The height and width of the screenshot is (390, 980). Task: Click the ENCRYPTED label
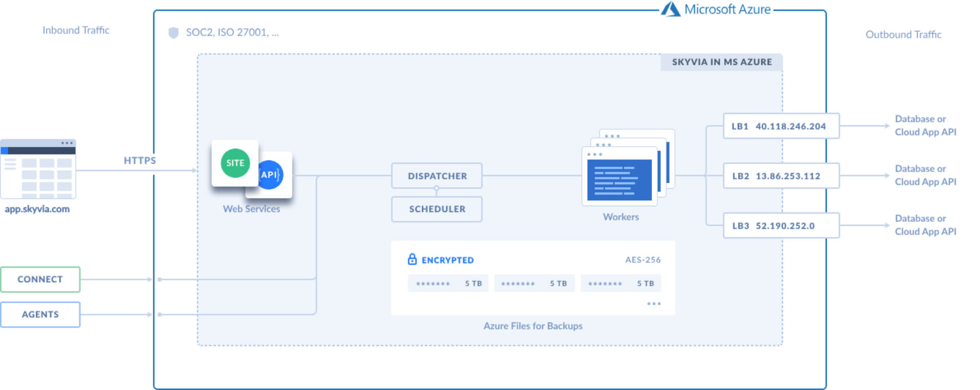click(448, 260)
